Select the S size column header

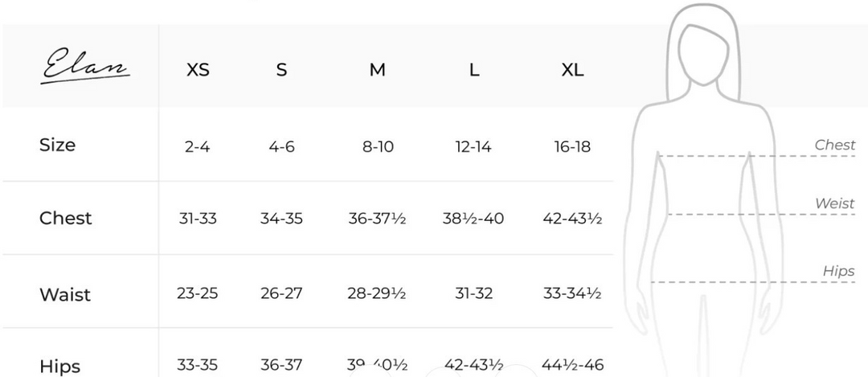click(x=282, y=70)
